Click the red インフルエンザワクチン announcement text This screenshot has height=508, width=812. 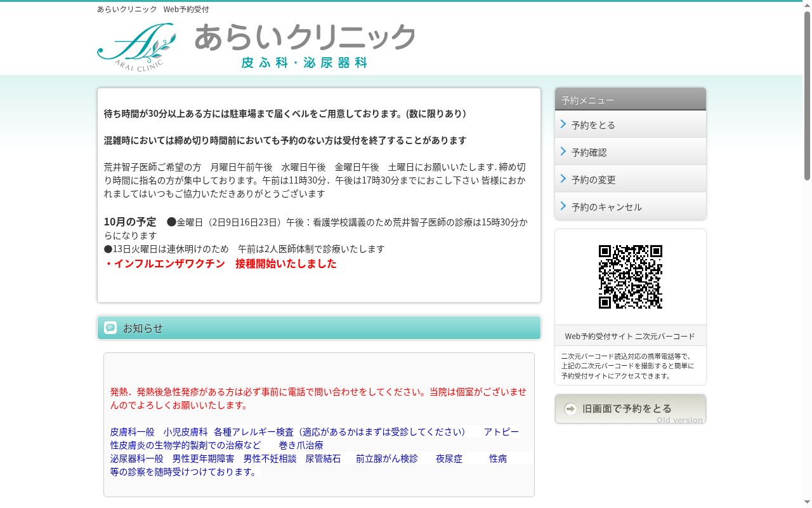(x=220, y=264)
